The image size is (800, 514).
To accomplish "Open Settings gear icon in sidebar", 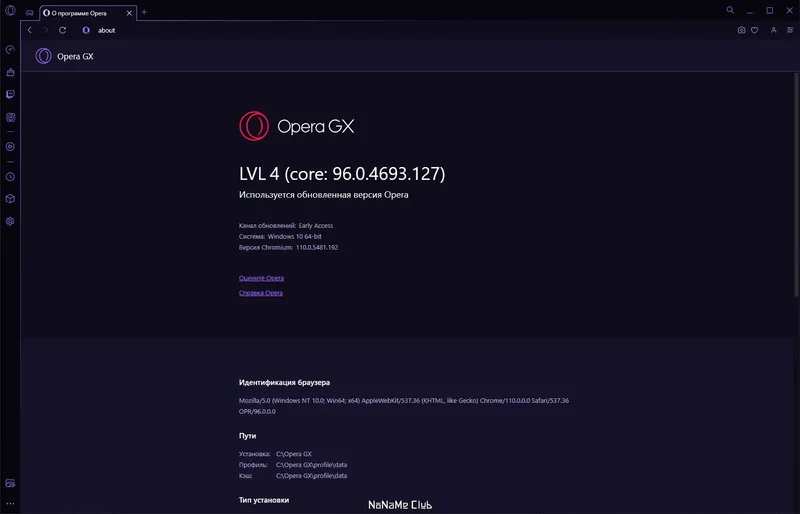I will pos(10,221).
